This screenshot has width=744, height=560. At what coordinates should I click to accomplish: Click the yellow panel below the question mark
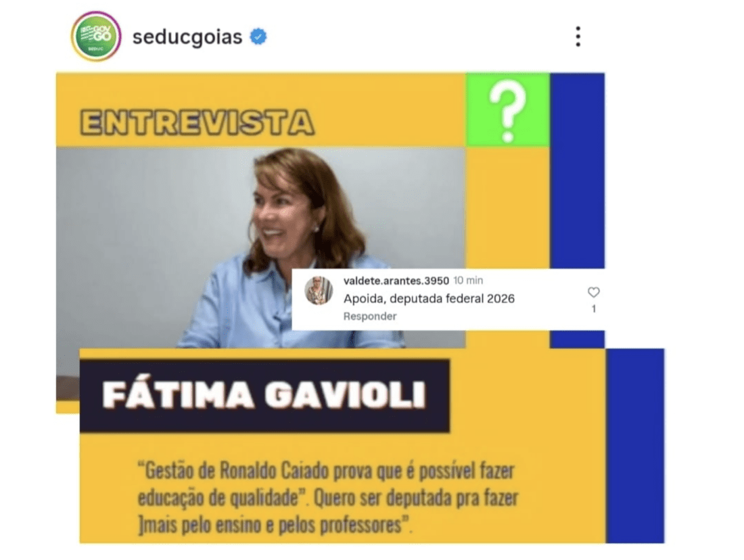pyautogui.click(x=508, y=208)
